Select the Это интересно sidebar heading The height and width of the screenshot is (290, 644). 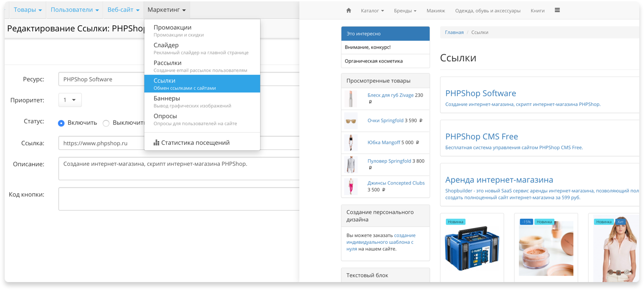[385, 34]
